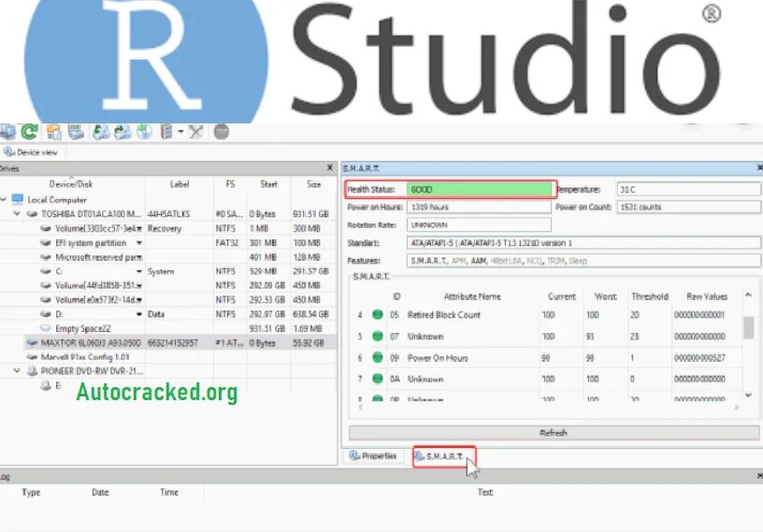The image size is (763, 532).
Task: Click the MAXTOR drive disk icon
Action: coord(32,342)
